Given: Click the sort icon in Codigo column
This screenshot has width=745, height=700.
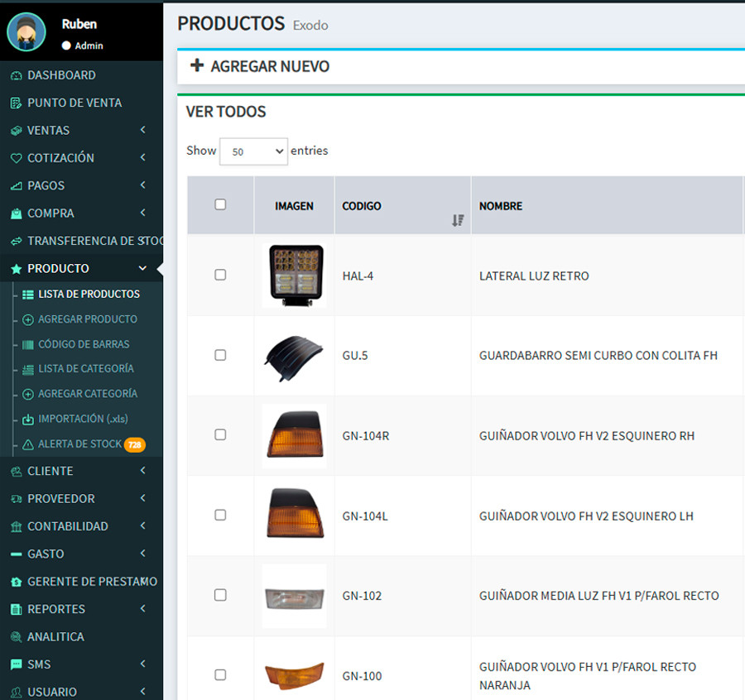Looking at the screenshot, I should point(457,220).
